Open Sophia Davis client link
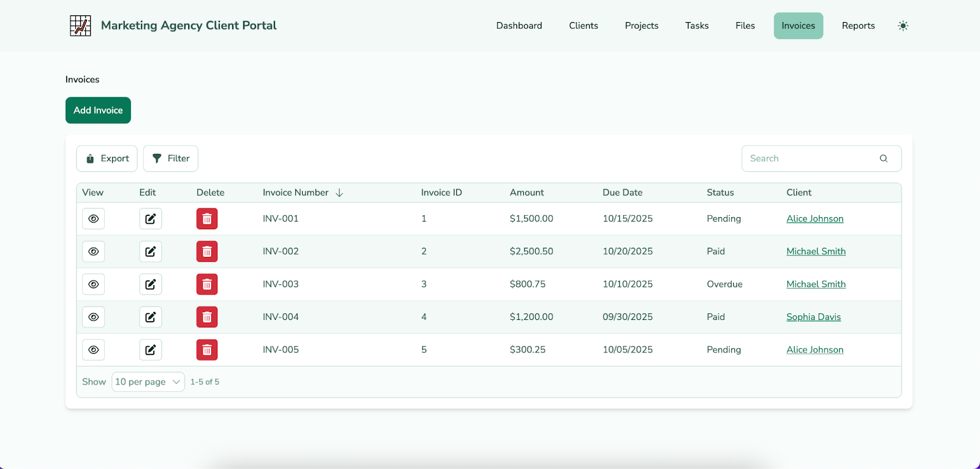 (813, 317)
